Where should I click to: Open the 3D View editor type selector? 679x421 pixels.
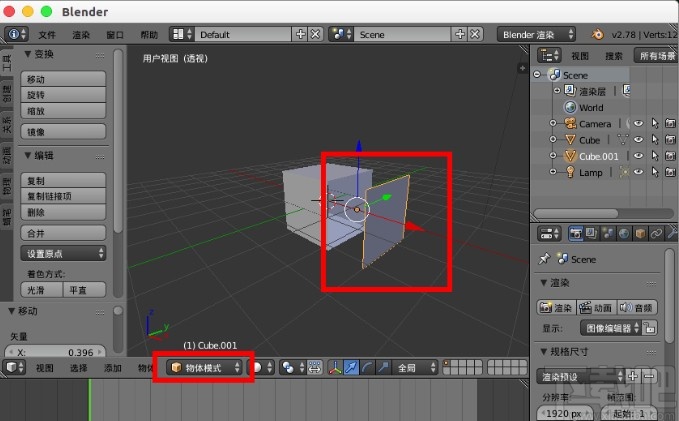tap(14, 367)
